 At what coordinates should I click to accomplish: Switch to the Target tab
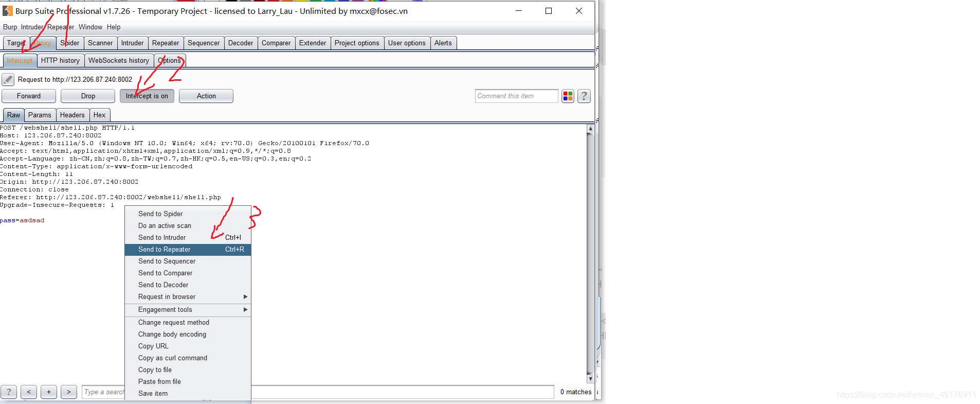pos(16,43)
